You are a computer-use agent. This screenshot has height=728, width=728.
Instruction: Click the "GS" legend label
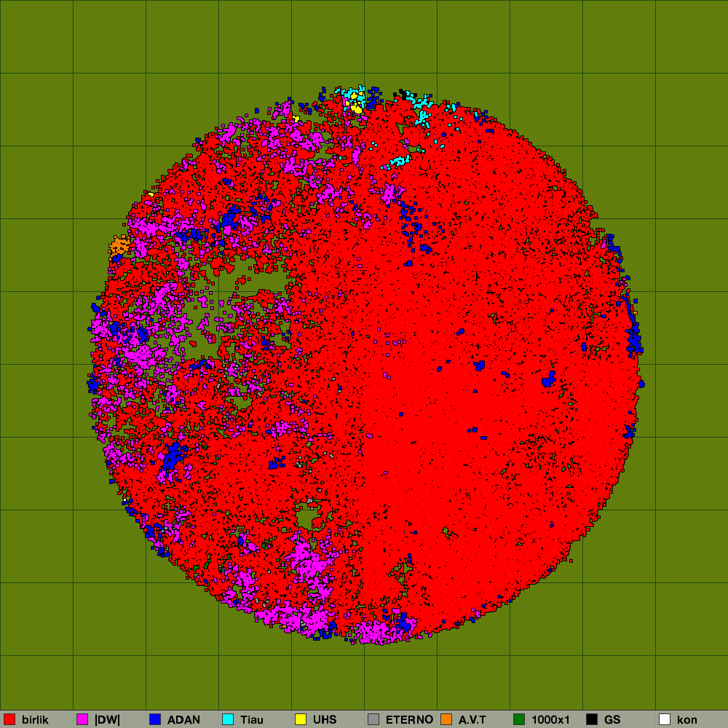pos(612,720)
